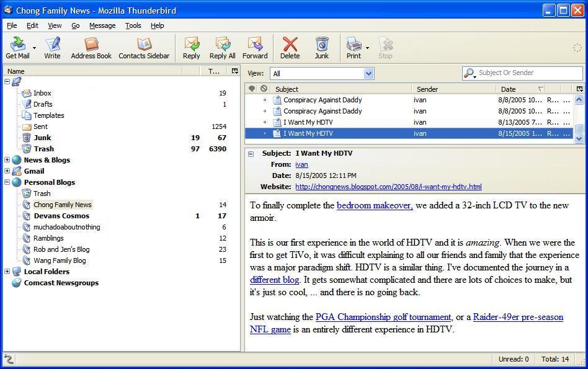The image size is (588, 369).
Task: Click the sender link ivan
Action: (x=301, y=164)
